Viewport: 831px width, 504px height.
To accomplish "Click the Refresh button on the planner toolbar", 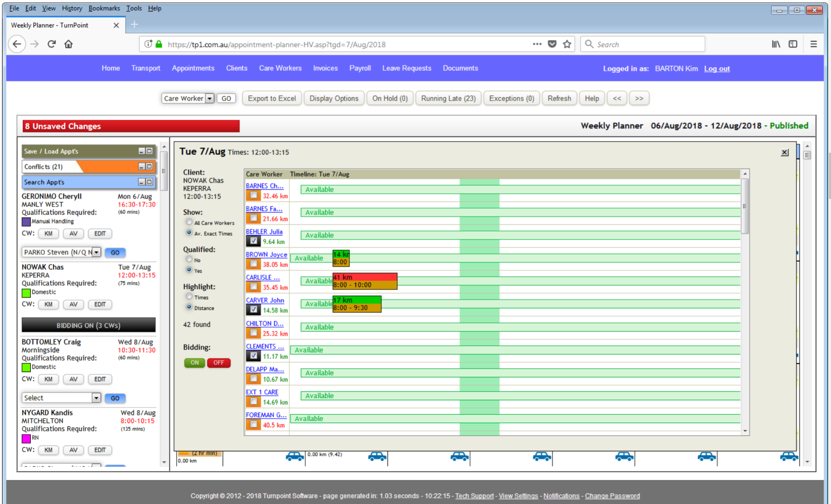I will 559,98.
